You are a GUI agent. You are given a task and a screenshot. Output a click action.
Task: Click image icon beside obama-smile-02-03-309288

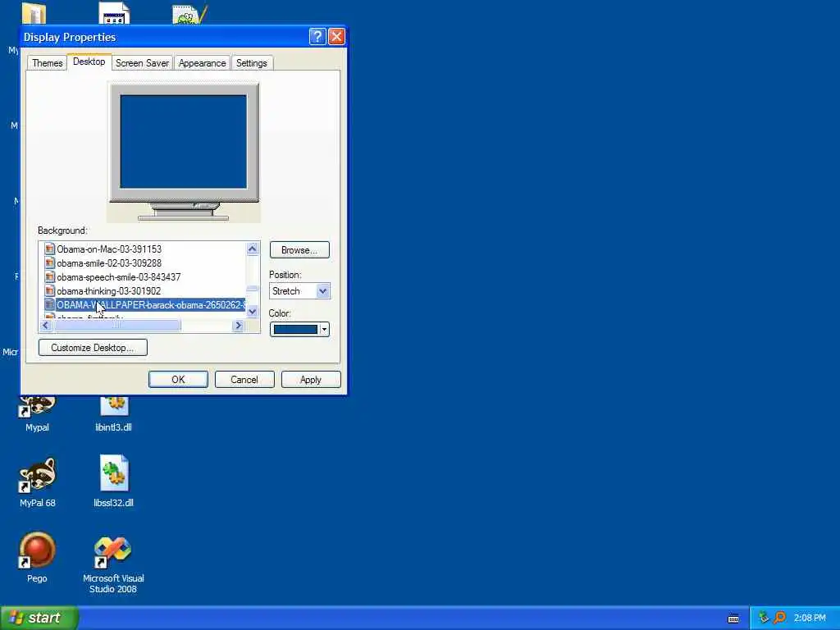[x=50, y=262]
